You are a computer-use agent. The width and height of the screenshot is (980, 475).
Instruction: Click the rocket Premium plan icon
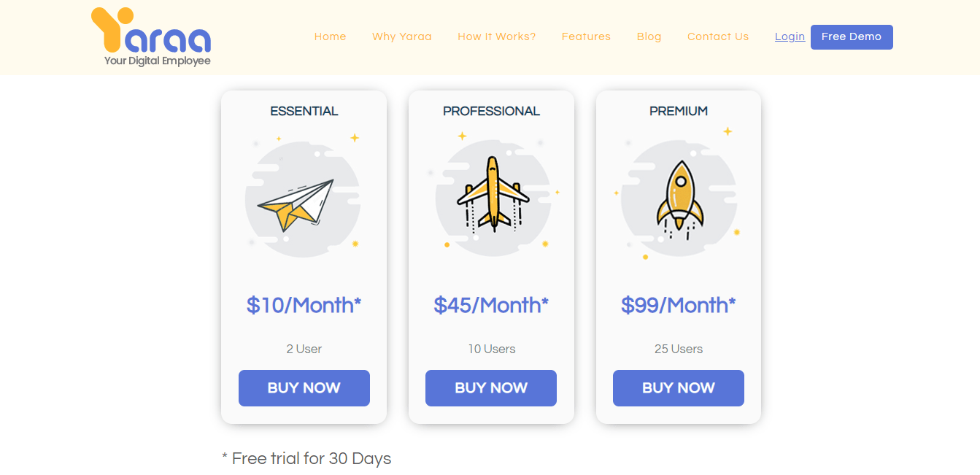pos(679,196)
